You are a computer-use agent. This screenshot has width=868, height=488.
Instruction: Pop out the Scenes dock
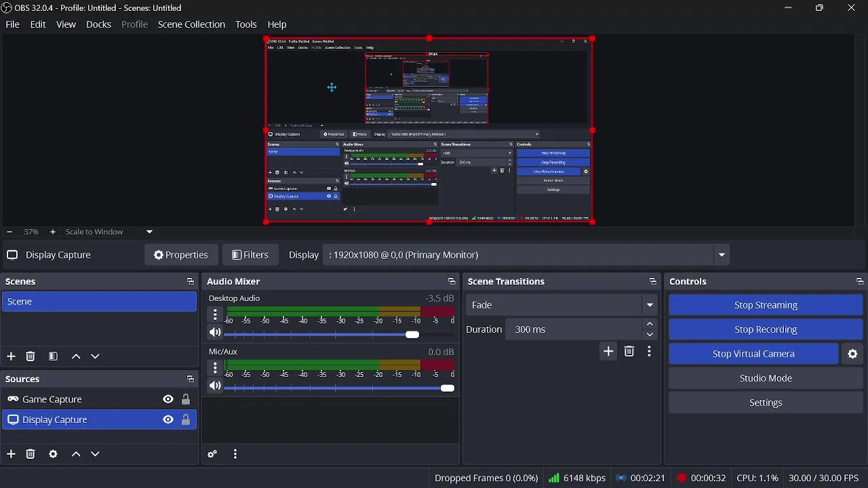coord(190,281)
